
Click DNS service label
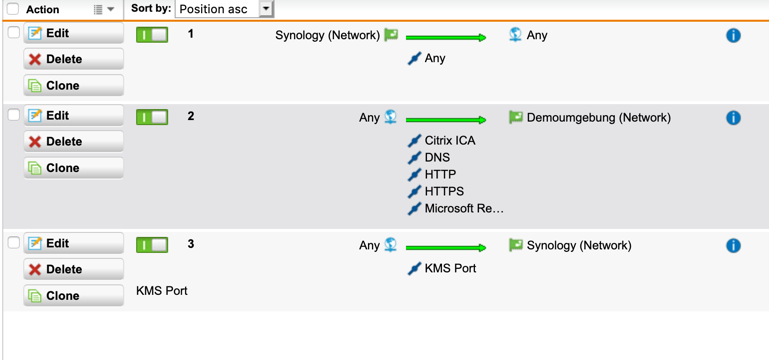tap(437, 158)
